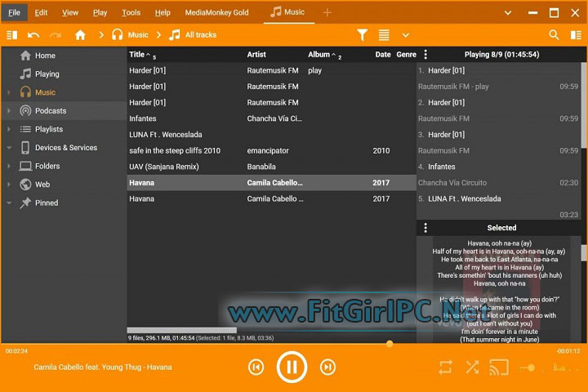Screen dimensions: 588x392
Task: Expand the Podcasts tree node
Action: pyautogui.click(x=9, y=111)
